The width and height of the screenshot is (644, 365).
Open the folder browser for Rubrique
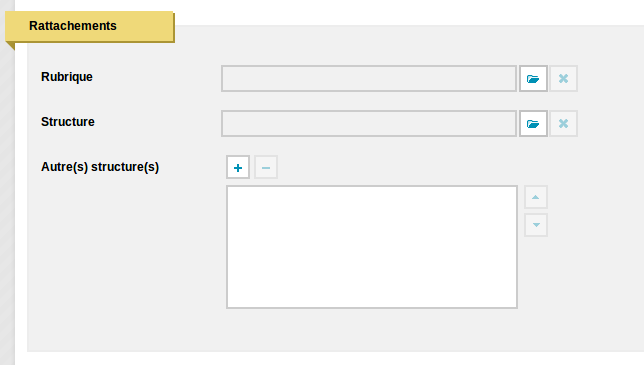(533, 78)
